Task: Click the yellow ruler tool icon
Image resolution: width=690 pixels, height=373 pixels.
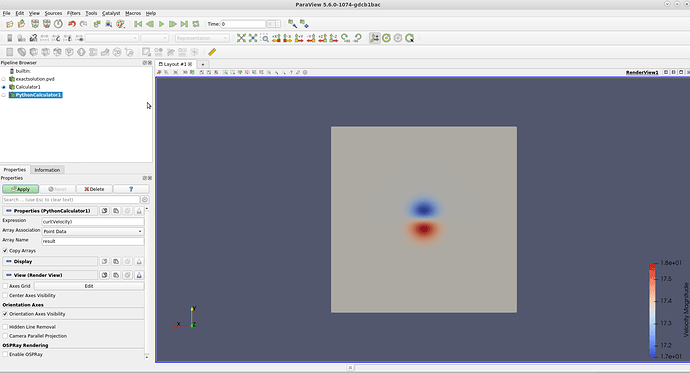Action: tap(212, 52)
